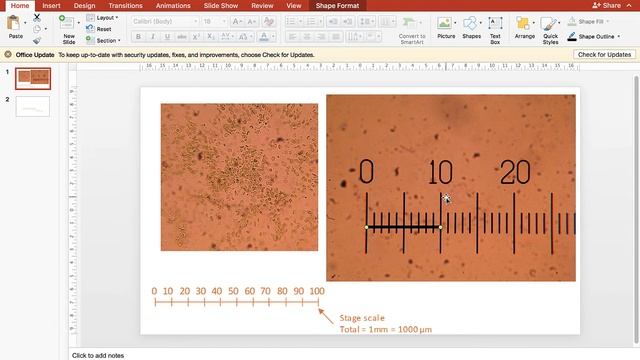Dismiss the Office Update notification

(x=8, y=54)
